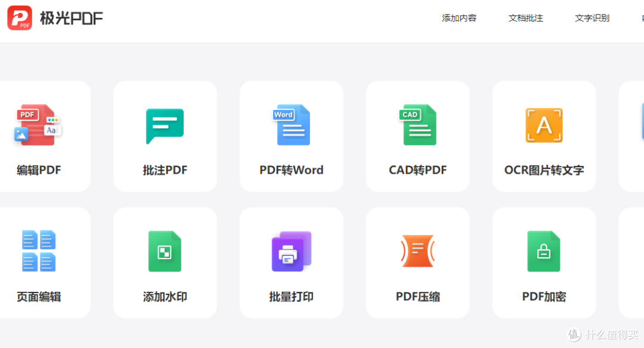
Task: Open the 页面编辑 four-page icon
Action: [39, 251]
